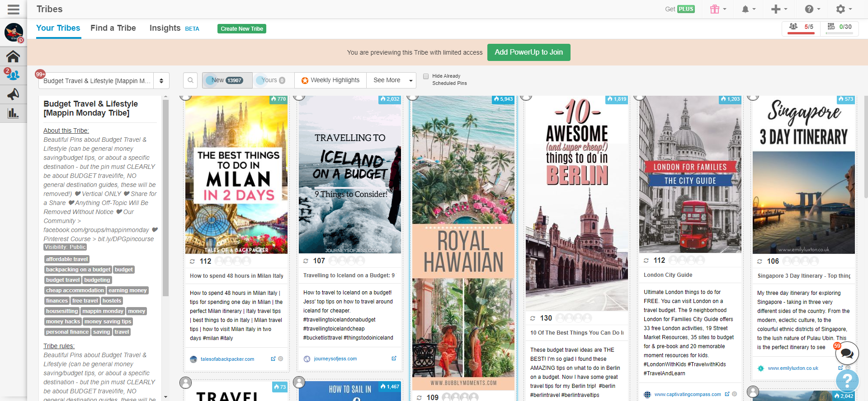Screen dimensions: 868x401
Task: Open the gift rewards icon
Action: [715, 9]
